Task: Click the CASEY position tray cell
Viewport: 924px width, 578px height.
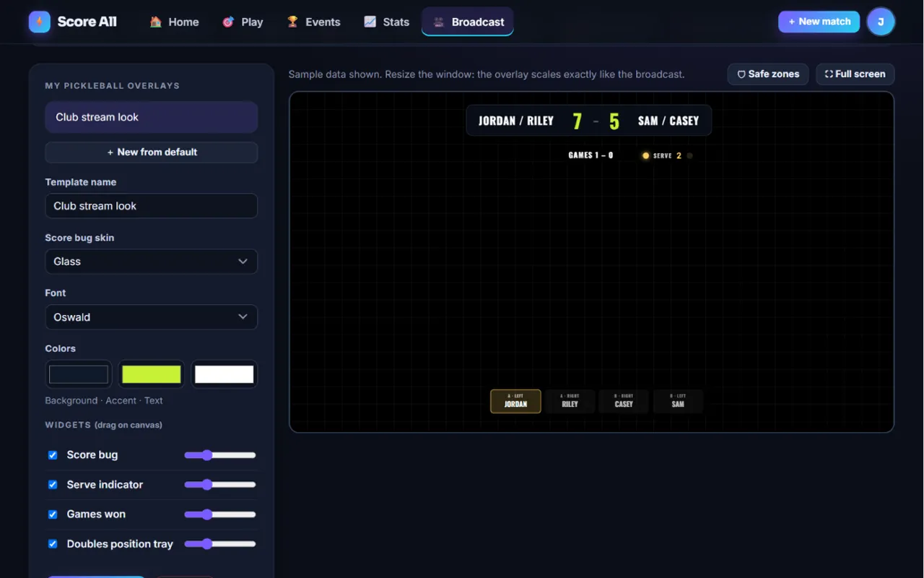Action: [x=624, y=402]
